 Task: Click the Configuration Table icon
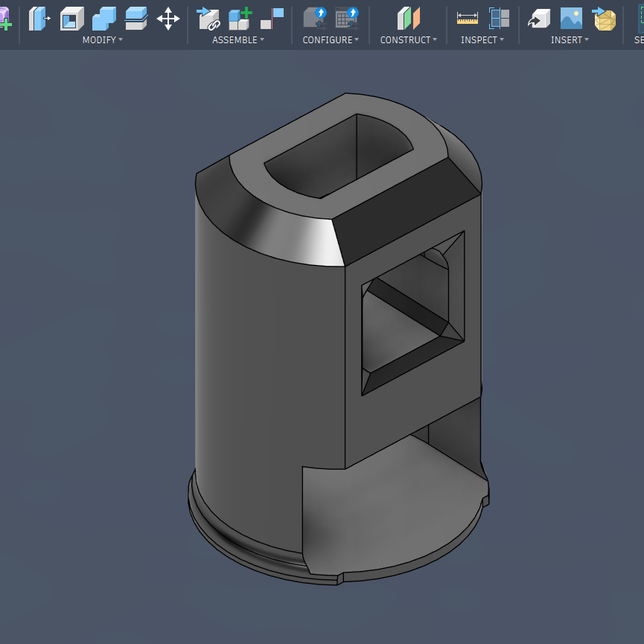click(x=347, y=18)
